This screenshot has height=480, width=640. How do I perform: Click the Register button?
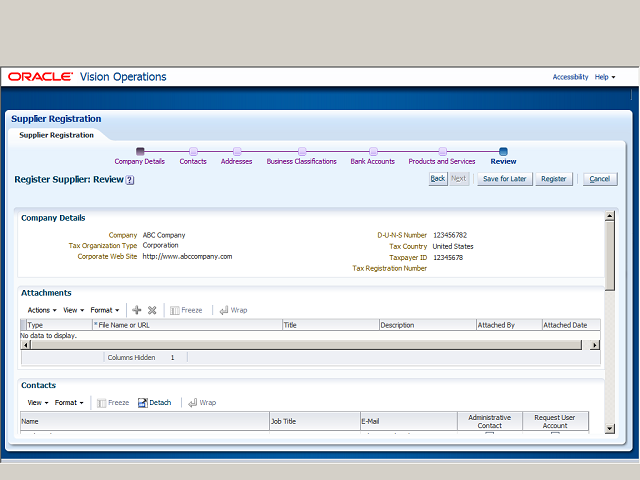pos(554,179)
